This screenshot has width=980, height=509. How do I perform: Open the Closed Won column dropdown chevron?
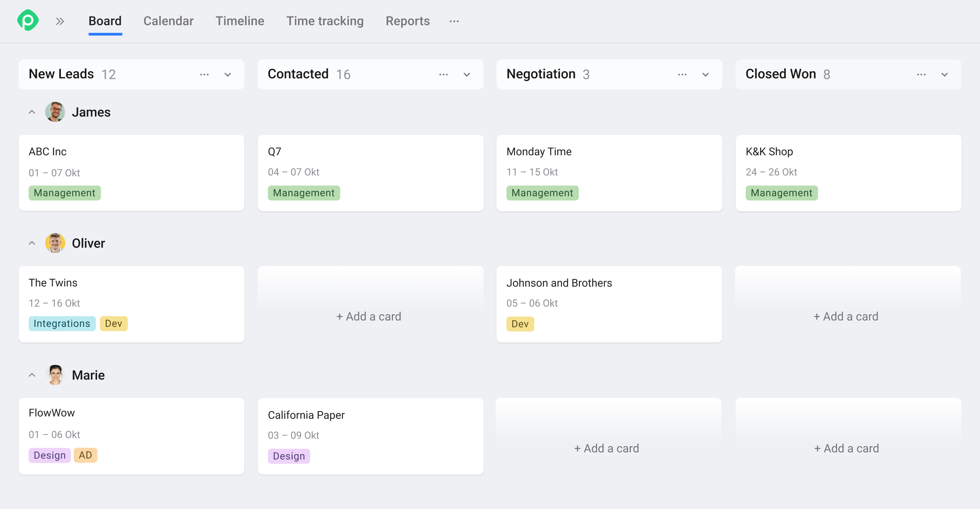[x=944, y=75]
